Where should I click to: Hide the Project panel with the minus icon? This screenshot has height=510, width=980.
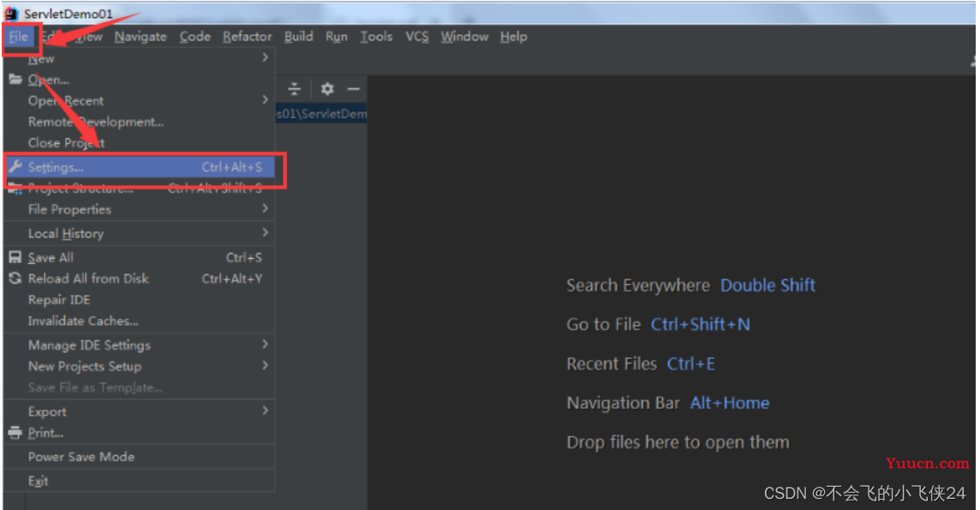(353, 89)
